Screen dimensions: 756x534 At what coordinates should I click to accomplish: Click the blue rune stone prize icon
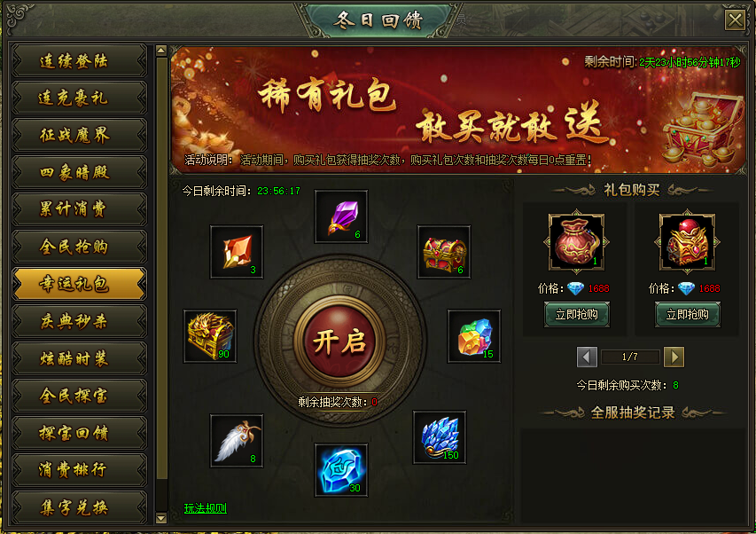(341, 470)
